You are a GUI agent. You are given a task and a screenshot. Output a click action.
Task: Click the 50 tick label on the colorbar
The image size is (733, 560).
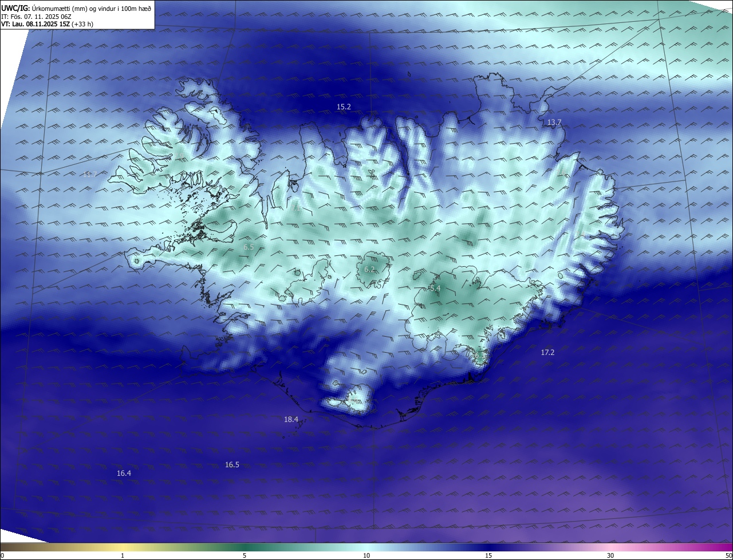[x=728, y=556]
